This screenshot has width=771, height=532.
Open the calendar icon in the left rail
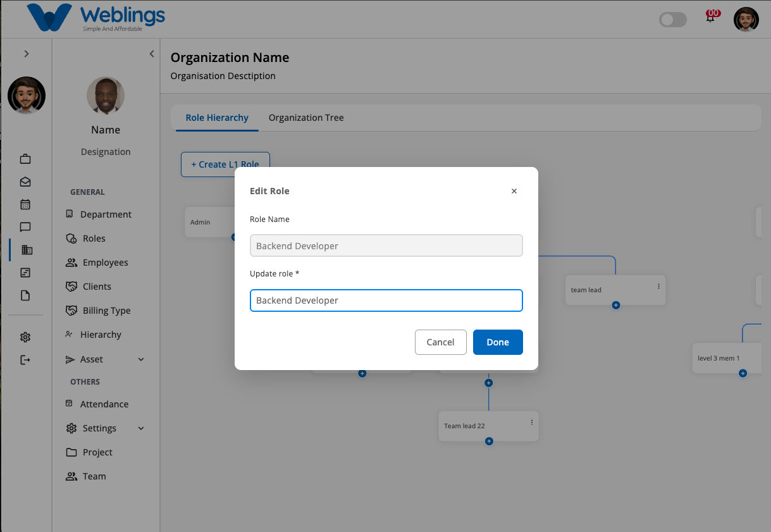tap(25, 204)
